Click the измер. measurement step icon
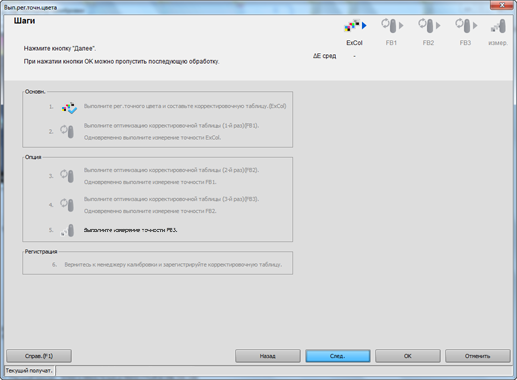517x380 pixels. click(x=499, y=26)
